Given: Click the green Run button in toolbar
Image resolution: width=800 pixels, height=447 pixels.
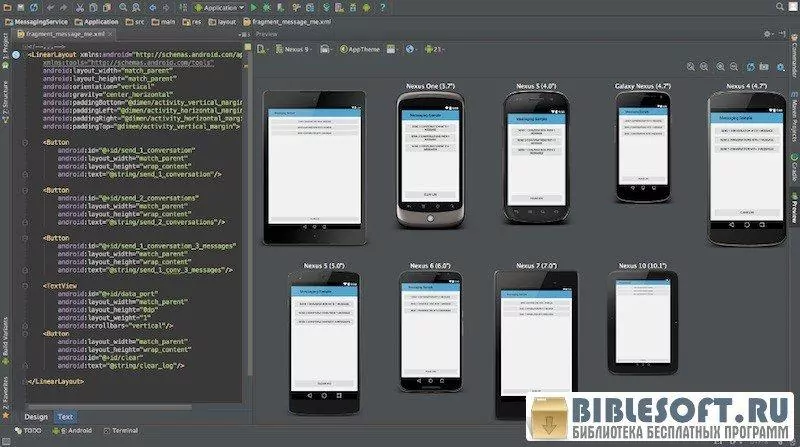Looking at the screenshot, I should 254,7.
